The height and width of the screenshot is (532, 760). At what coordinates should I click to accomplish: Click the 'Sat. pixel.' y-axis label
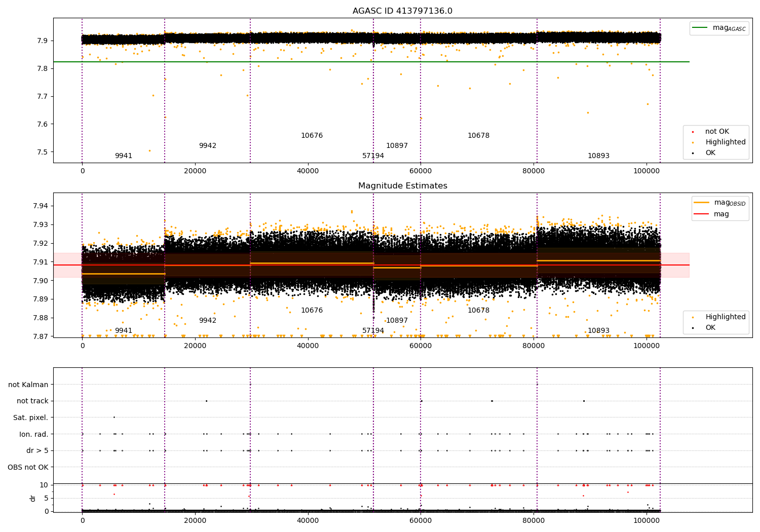pyautogui.click(x=31, y=418)
